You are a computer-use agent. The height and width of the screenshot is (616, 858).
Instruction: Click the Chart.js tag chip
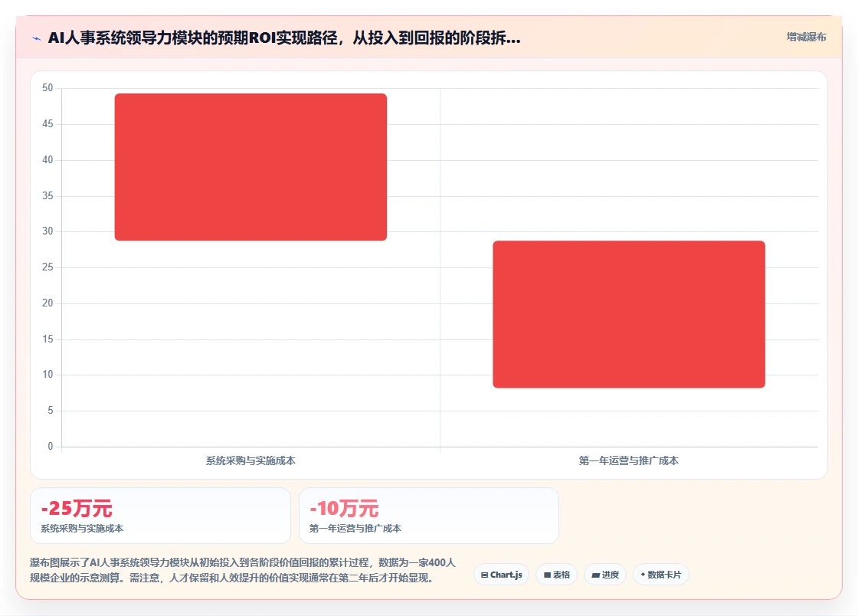(x=501, y=575)
